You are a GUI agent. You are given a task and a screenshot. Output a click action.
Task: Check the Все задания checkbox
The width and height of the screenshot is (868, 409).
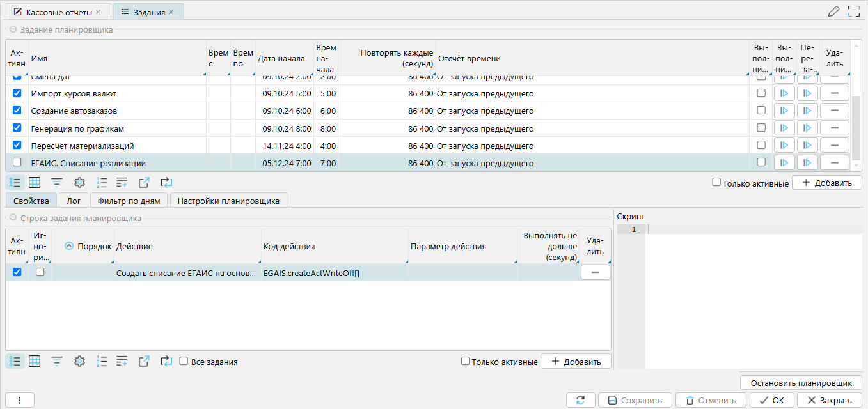pyautogui.click(x=184, y=361)
